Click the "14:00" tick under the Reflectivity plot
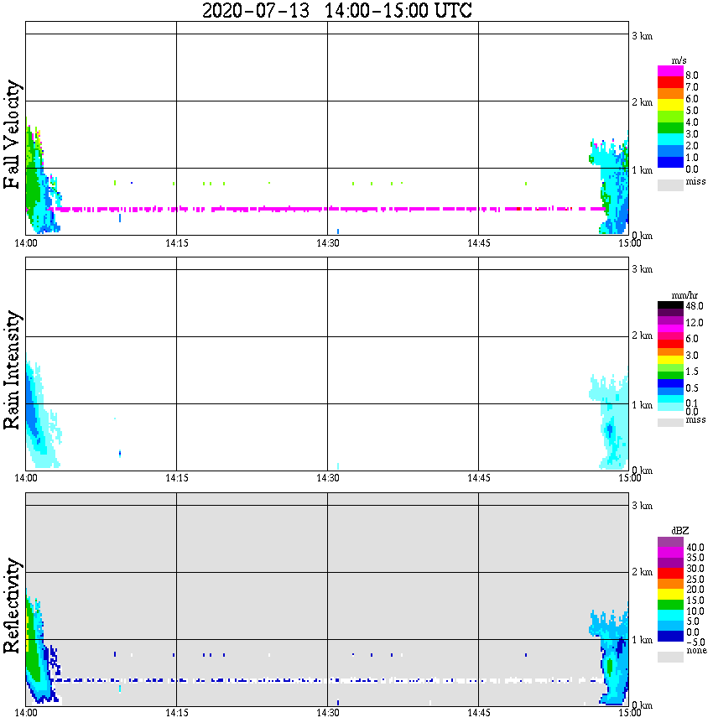Image resolution: width=713 pixels, height=728 pixels. (x=26, y=713)
